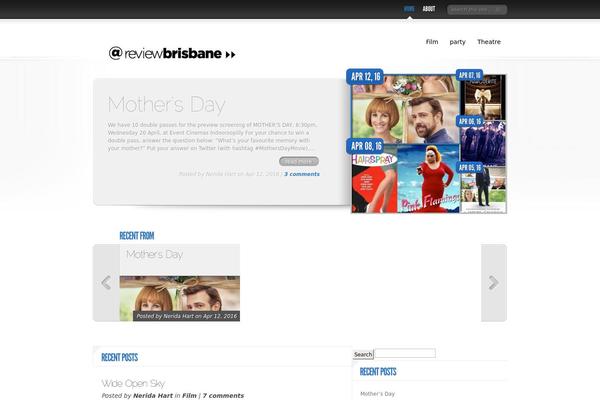Click Read more on Mother's Day post
600x400 pixels.
point(298,161)
